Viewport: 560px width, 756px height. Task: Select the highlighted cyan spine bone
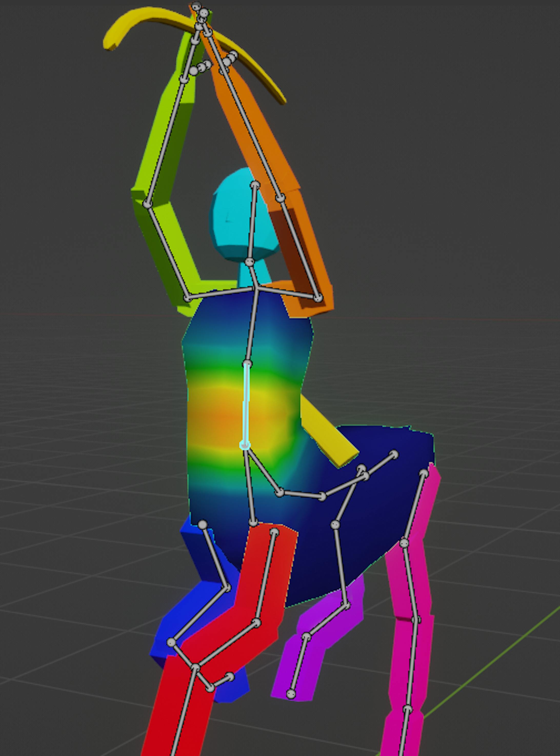(246, 404)
